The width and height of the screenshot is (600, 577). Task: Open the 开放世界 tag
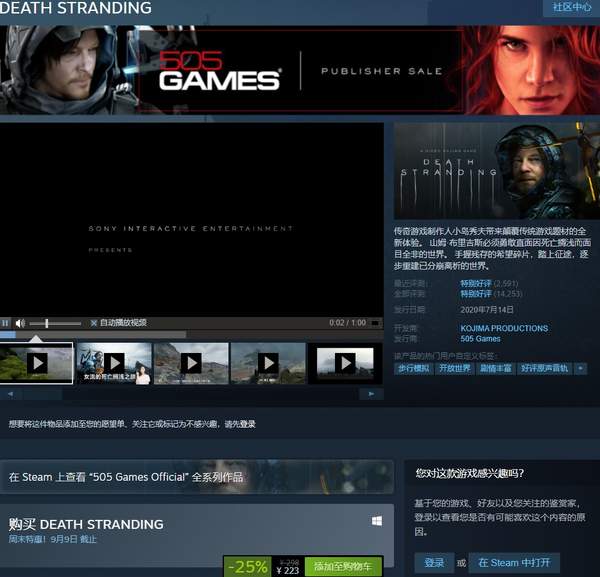pos(454,368)
